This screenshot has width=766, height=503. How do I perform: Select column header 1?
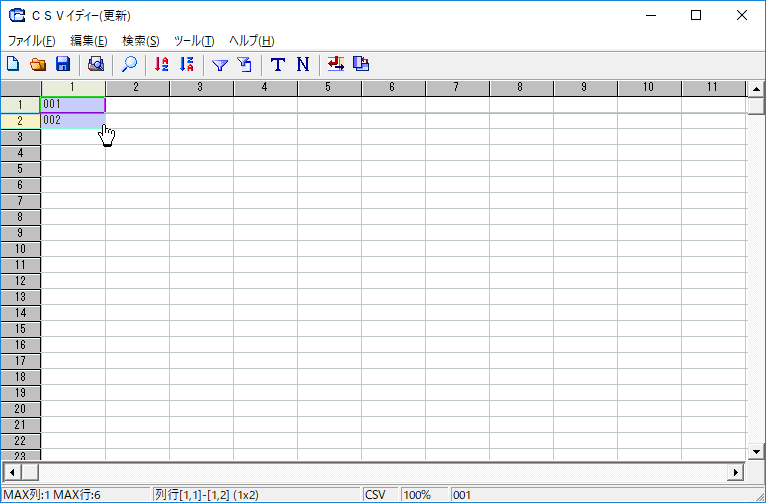coord(73,88)
